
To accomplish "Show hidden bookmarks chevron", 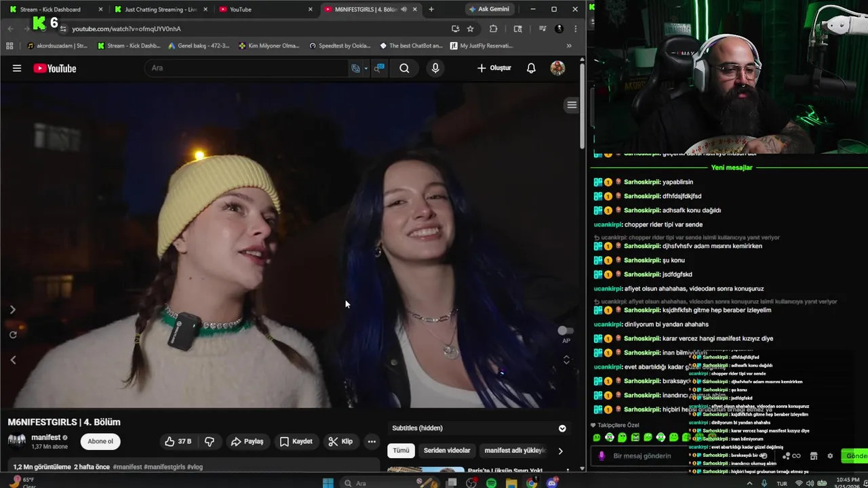I will [569, 46].
